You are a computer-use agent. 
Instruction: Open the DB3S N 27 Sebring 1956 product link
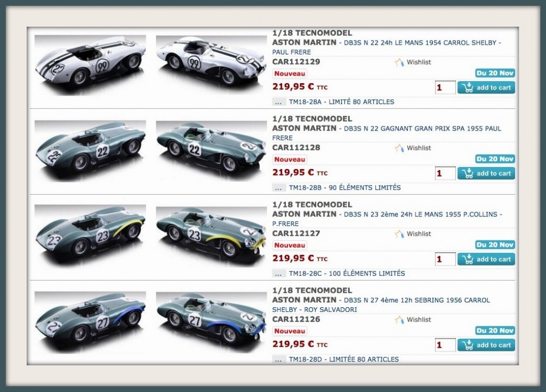tap(381, 305)
